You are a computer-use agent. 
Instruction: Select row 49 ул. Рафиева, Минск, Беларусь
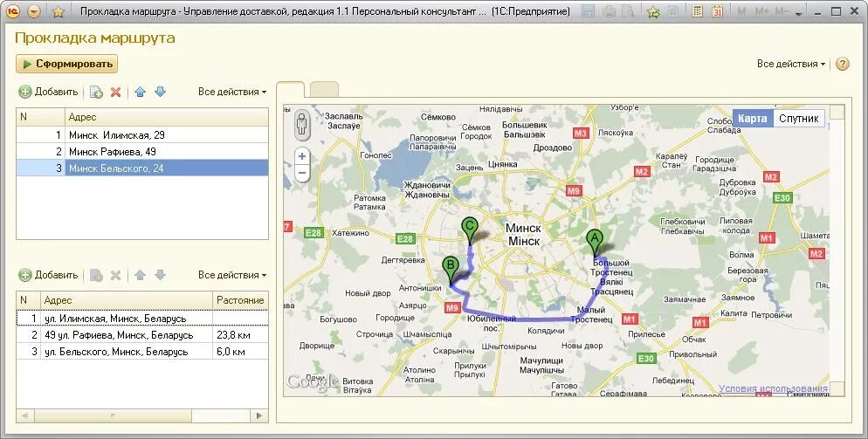point(142,335)
